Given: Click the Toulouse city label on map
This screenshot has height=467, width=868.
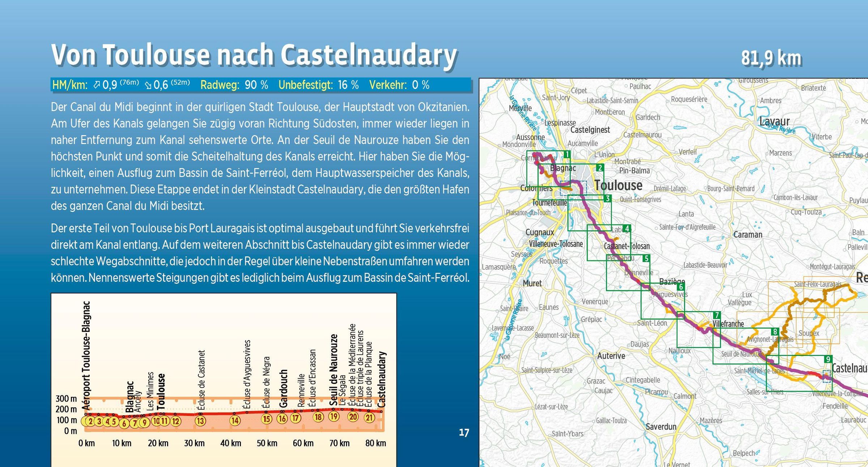Looking at the screenshot, I should (x=618, y=185).
